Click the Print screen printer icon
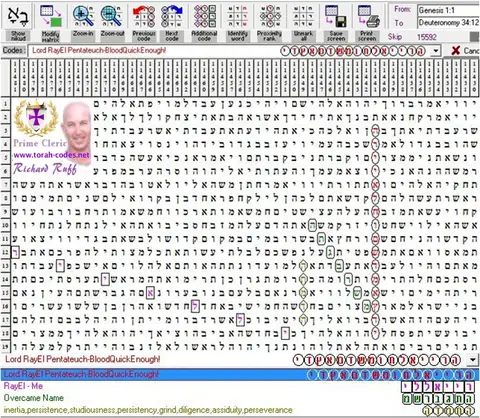The image size is (480, 418). tap(368, 16)
